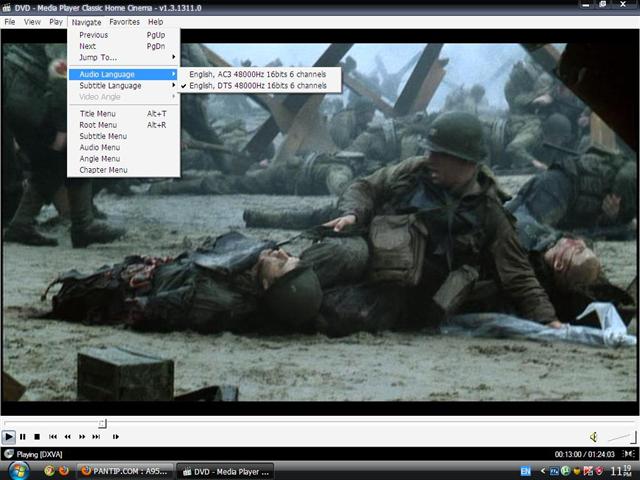The image size is (640, 480).
Task: Open the Chapter Menu entry
Action: pyautogui.click(x=124, y=170)
